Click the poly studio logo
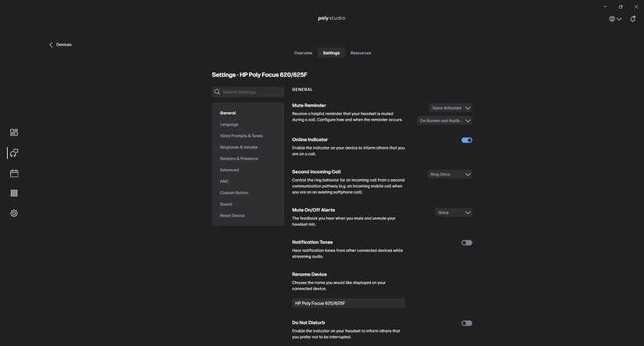This screenshot has width=644, height=346. tap(332, 18)
